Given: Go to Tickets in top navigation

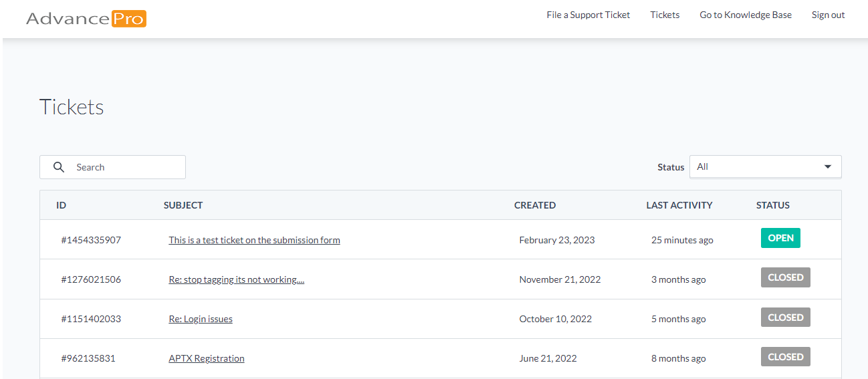Looking at the screenshot, I should (x=665, y=15).
